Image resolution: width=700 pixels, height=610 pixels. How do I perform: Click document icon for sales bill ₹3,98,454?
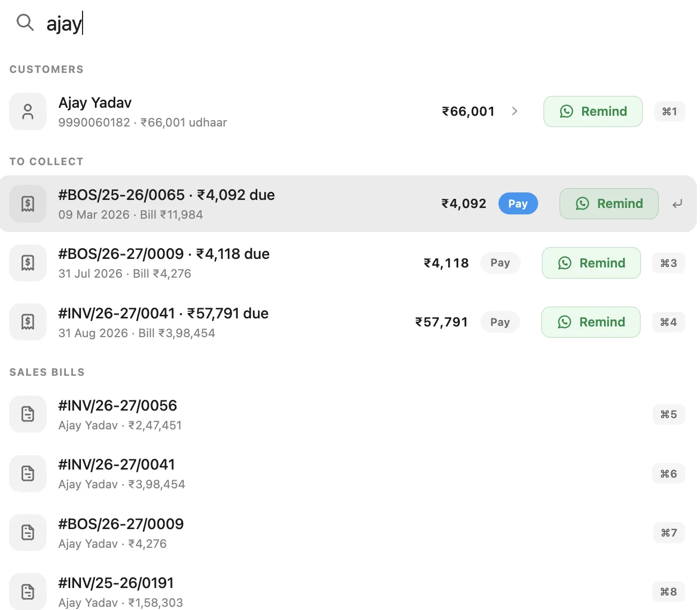click(28, 474)
